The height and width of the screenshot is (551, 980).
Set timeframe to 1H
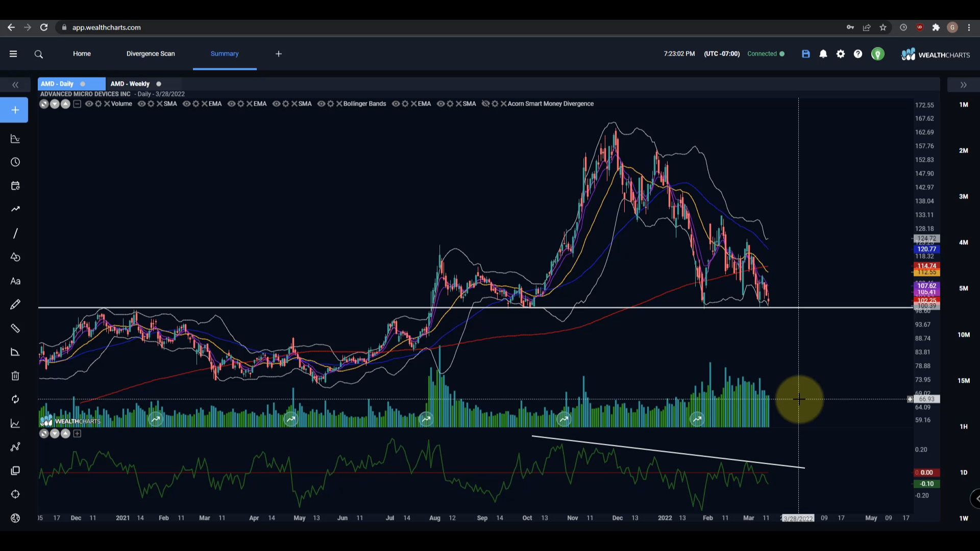(964, 427)
